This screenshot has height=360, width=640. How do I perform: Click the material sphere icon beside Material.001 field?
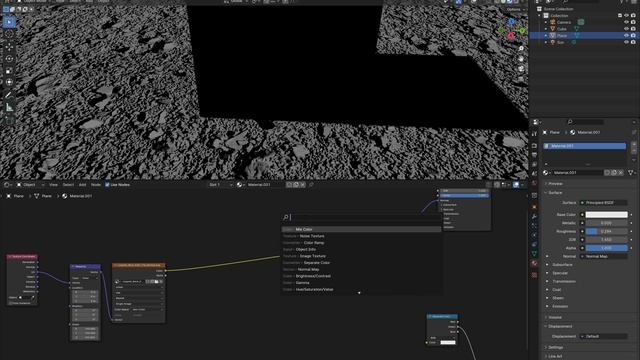coord(546,173)
